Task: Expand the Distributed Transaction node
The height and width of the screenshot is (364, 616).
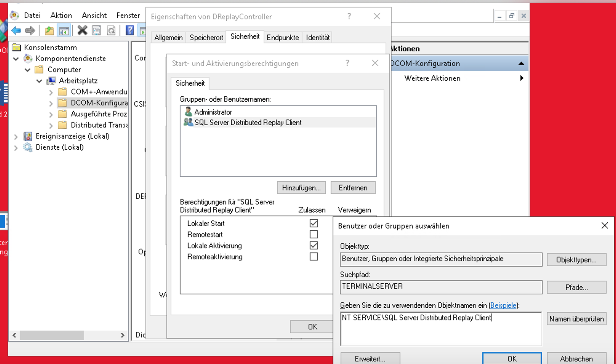Action: pyautogui.click(x=51, y=126)
